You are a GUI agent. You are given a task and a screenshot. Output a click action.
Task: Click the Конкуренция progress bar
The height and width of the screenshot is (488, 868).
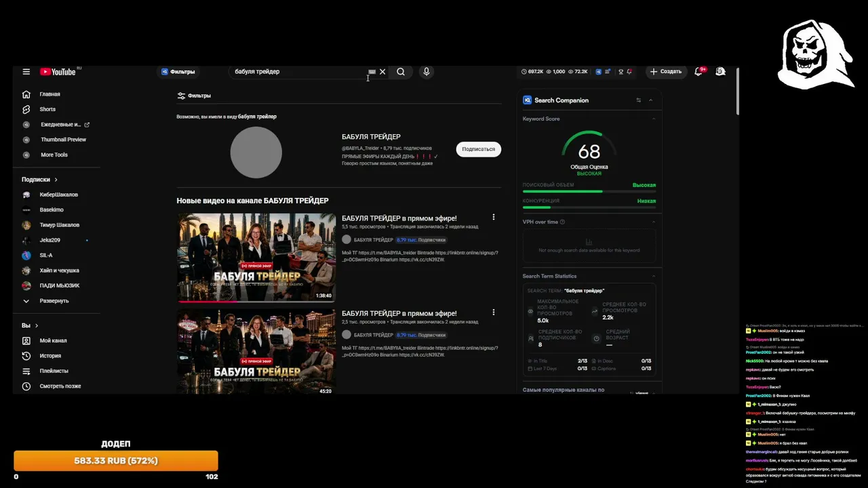pyautogui.click(x=589, y=207)
